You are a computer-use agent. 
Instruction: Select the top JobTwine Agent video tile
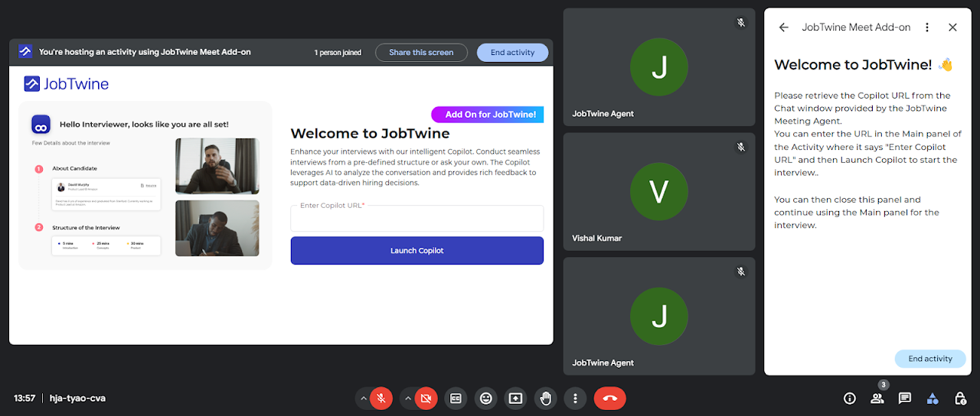click(659, 67)
